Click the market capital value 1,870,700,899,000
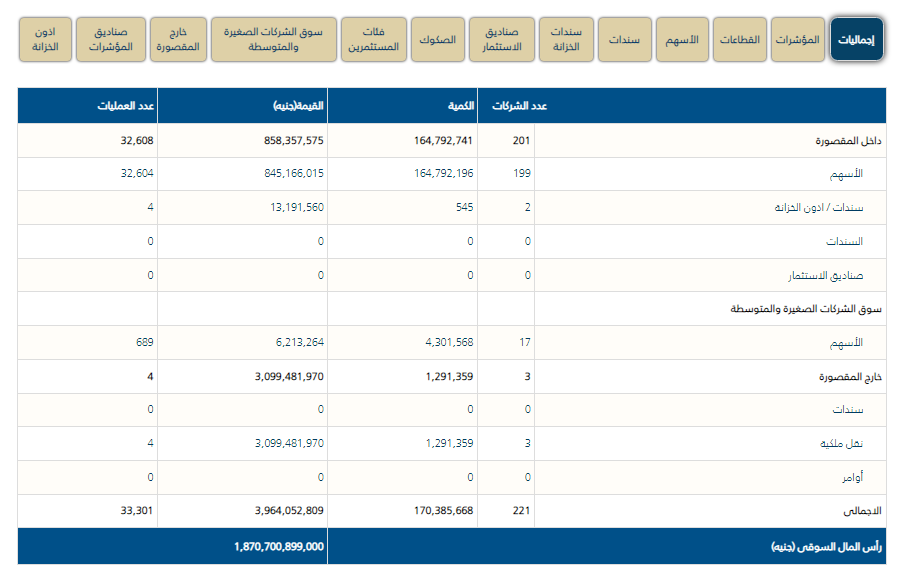The width and height of the screenshot is (898, 580). 279,547
